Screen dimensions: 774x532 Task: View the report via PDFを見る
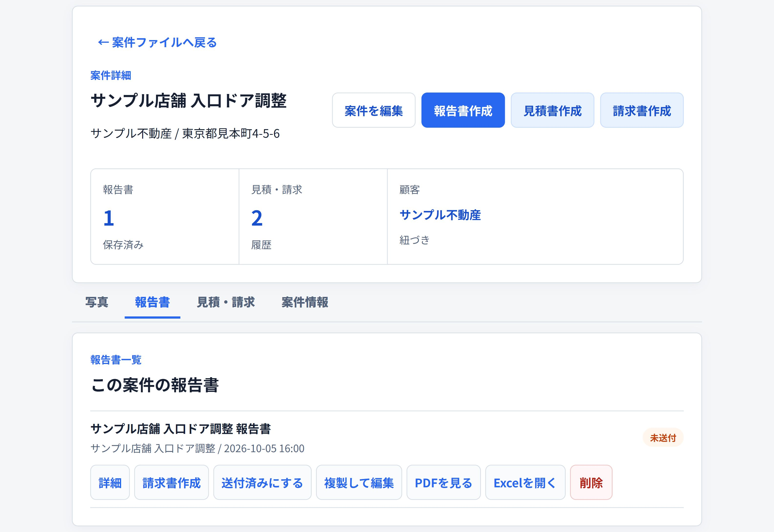tap(444, 482)
